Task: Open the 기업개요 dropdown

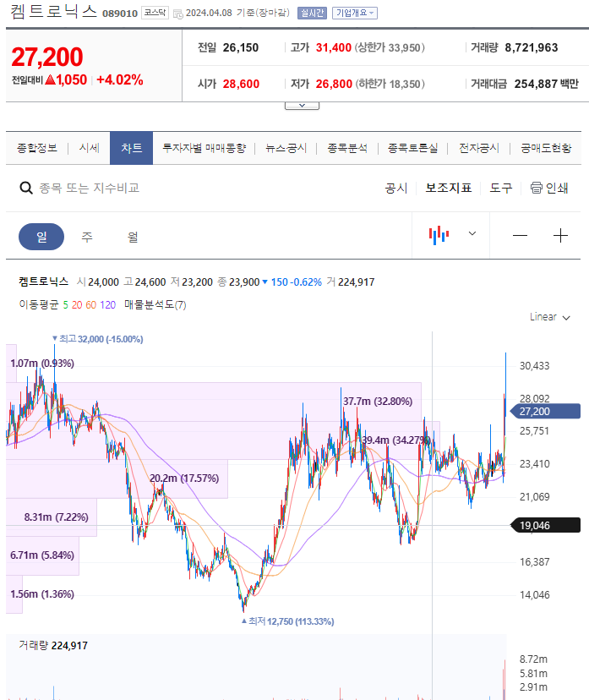Action: click(x=355, y=13)
